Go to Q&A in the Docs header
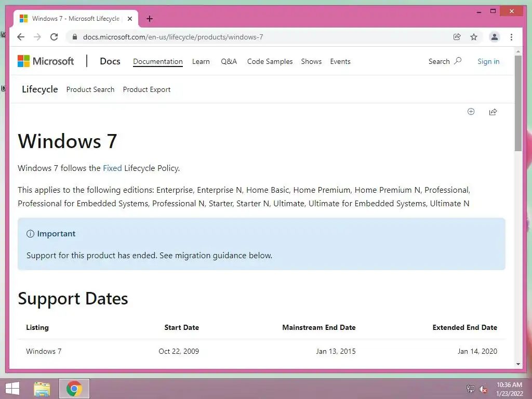Screen dimensions: 532x399 229,61
